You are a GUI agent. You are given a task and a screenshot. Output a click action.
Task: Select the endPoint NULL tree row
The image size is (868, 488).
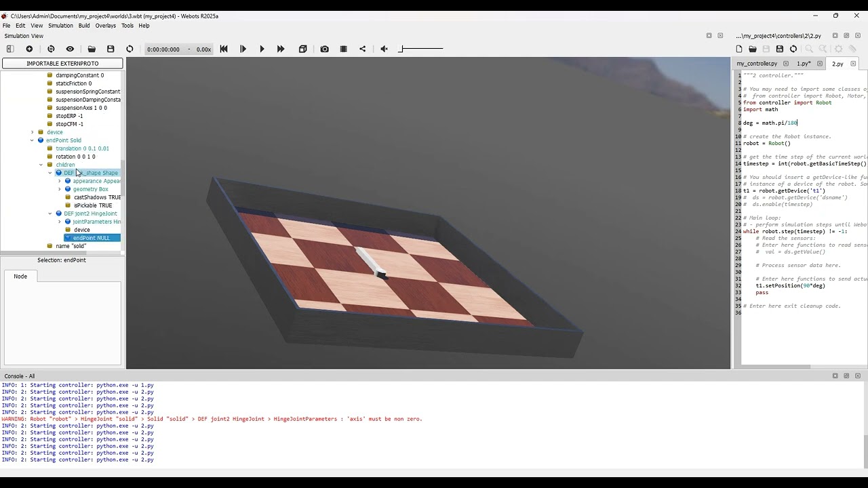(92, 238)
